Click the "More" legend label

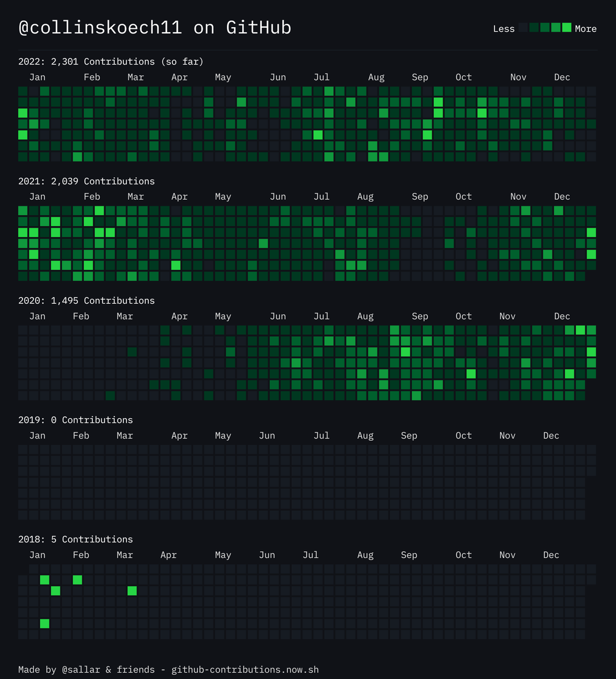[585, 29]
